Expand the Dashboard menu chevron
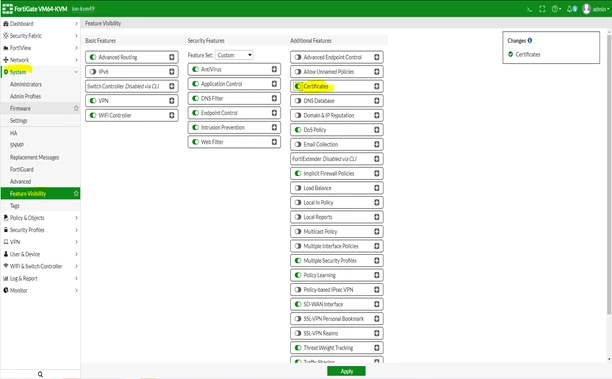The width and height of the screenshot is (612, 379). (76, 23)
